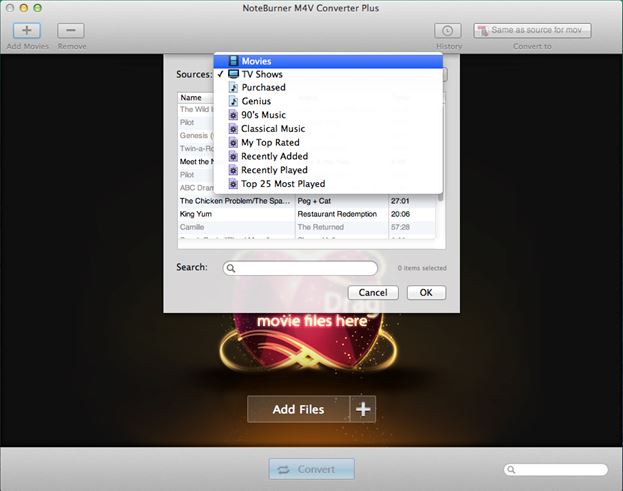
Task: Click the Top 25 Most Played gear icon
Action: click(x=233, y=184)
